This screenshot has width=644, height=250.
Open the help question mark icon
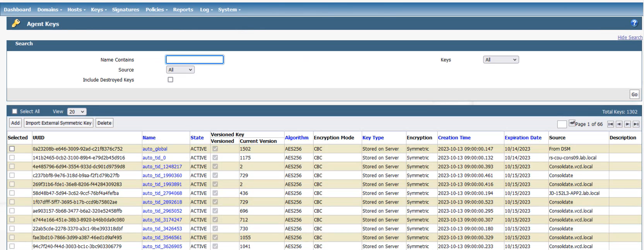tap(634, 23)
